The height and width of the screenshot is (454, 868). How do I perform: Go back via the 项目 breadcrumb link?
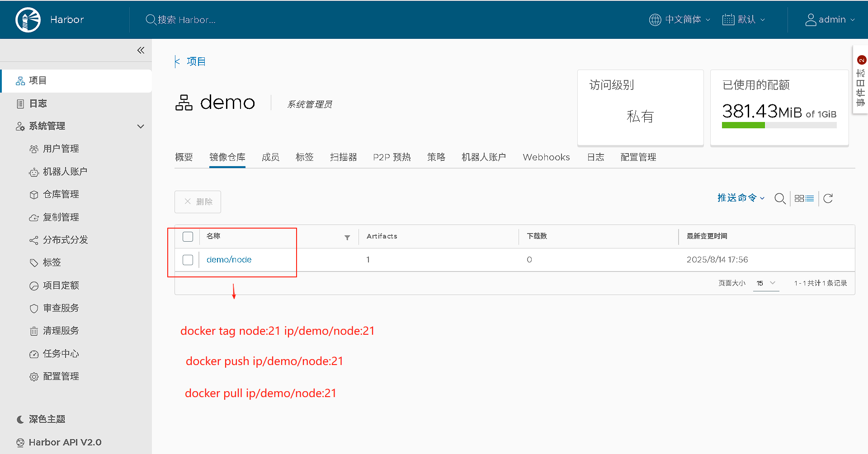point(196,61)
